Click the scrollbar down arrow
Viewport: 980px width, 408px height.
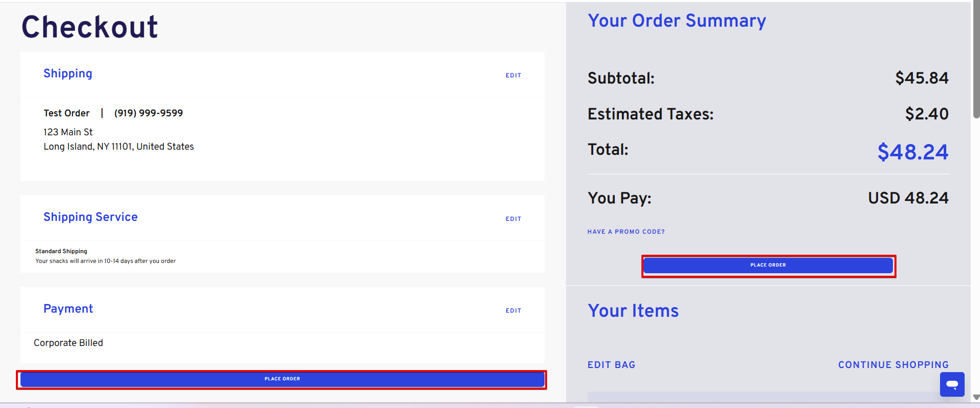point(976,397)
